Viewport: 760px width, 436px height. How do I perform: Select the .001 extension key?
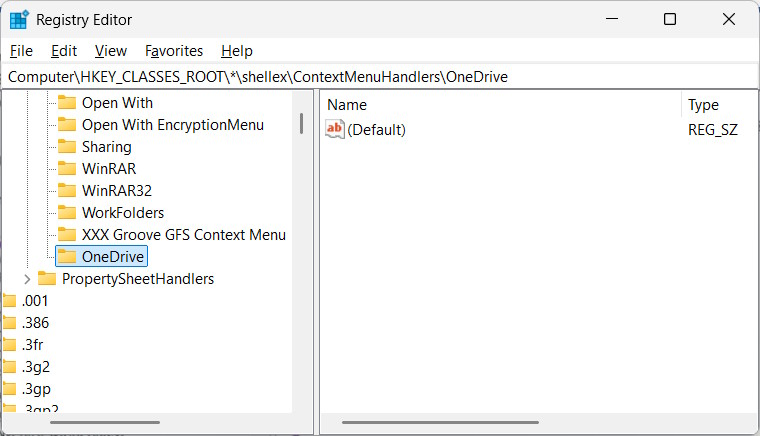[x=35, y=301]
